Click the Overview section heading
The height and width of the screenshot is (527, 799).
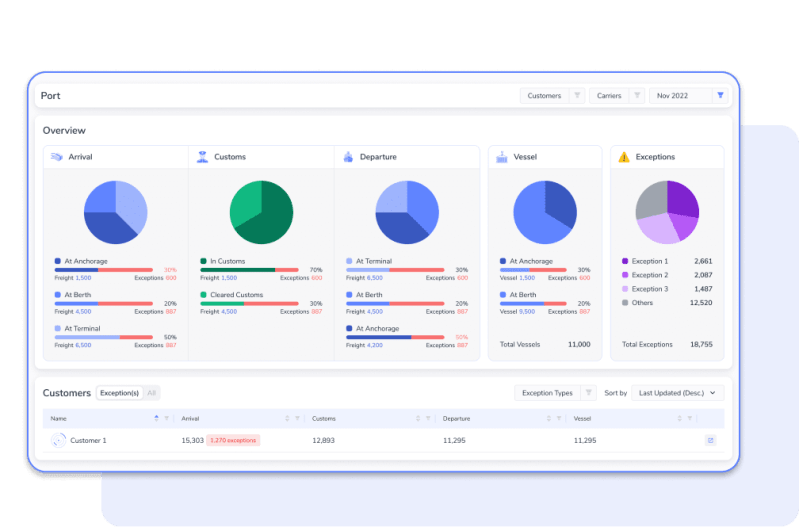pos(64,130)
